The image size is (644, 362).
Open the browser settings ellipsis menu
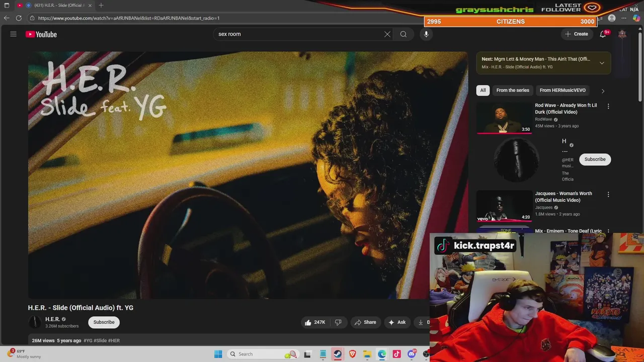tap(624, 18)
